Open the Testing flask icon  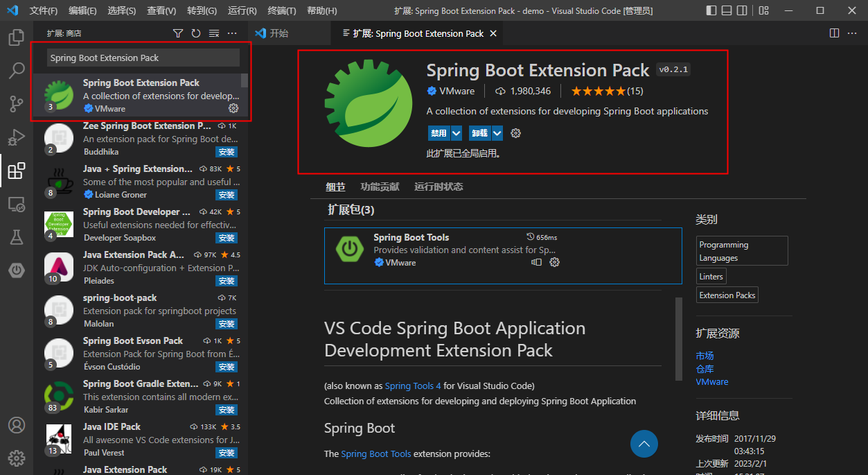(17, 237)
